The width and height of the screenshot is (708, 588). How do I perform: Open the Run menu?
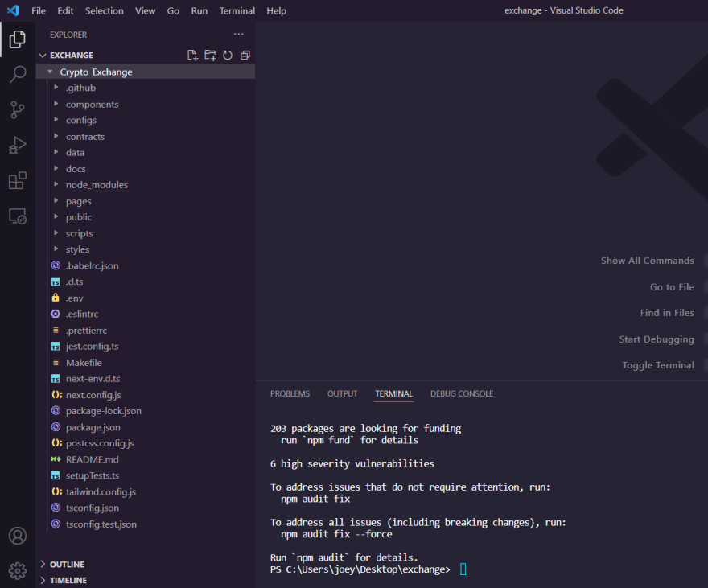[200, 10]
